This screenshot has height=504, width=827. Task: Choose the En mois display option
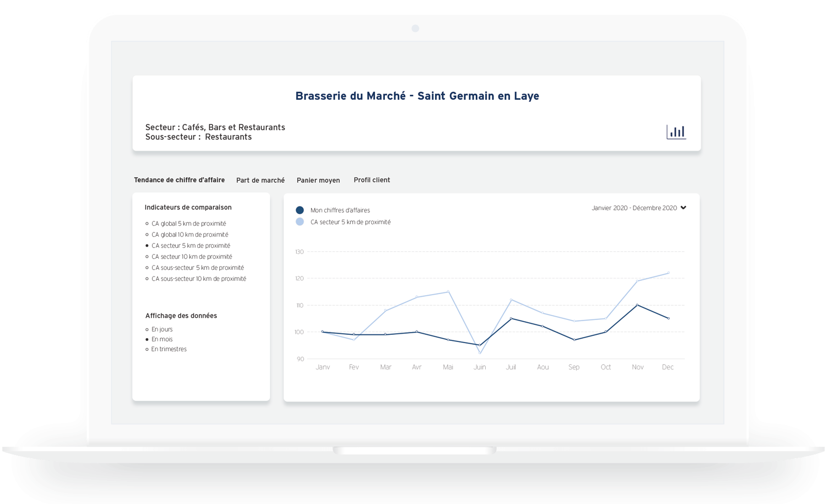(159, 339)
